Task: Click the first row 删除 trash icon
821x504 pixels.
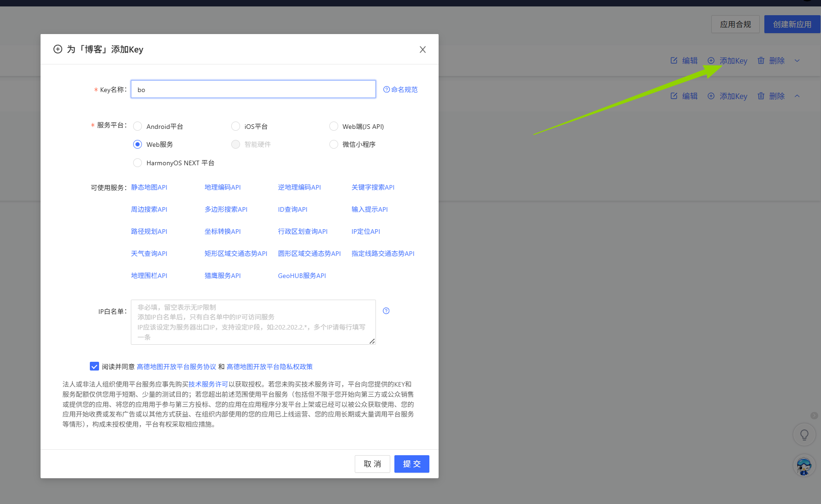Action: pyautogui.click(x=761, y=61)
